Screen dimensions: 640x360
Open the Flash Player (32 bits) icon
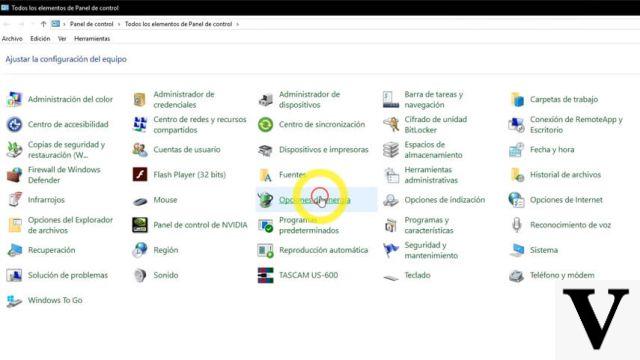[140, 175]
